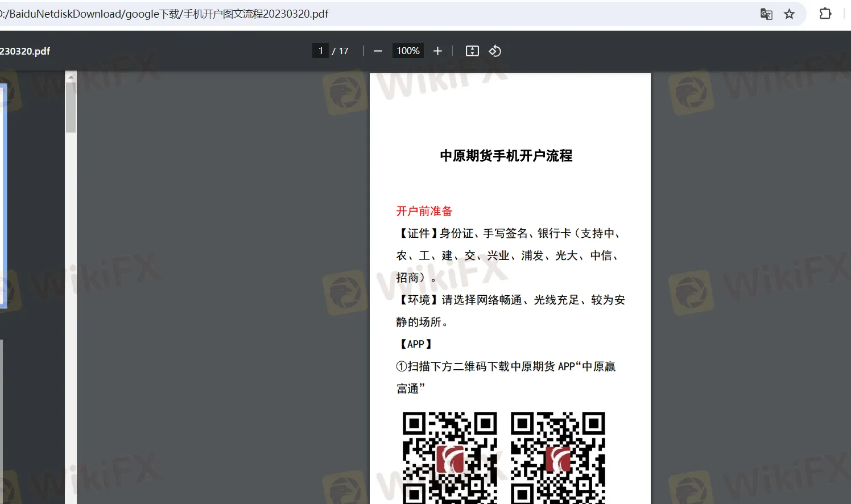Viewport: 851px width, 504px height.
Task: Bookmark this page with the star icon
Action: click(x=789, y=14)
